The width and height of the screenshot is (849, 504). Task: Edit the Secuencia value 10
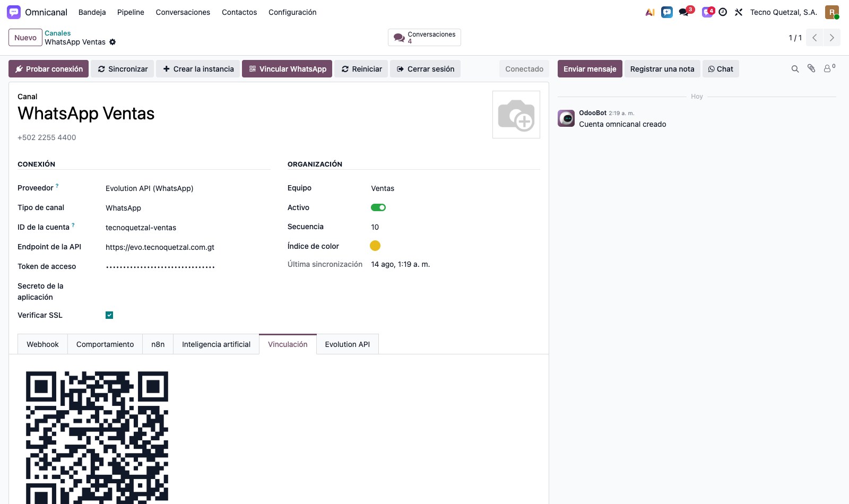pyautogui.click(x=455, y=227)
